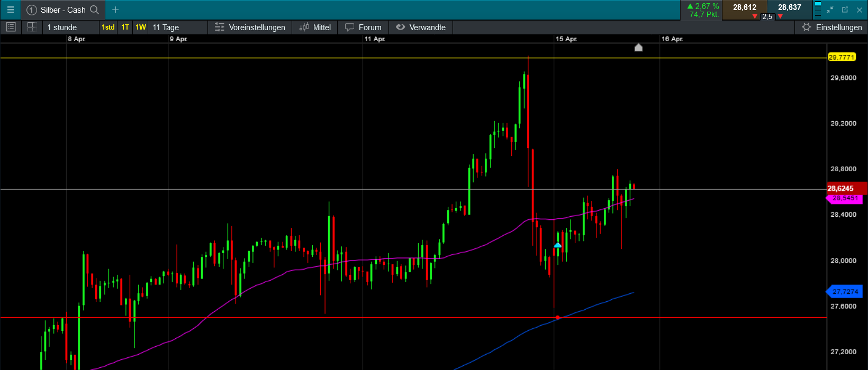The width and height of the screenshot is (868, 370).
Task: Open the list panel icon in toolbar
Action: point(11,27)
